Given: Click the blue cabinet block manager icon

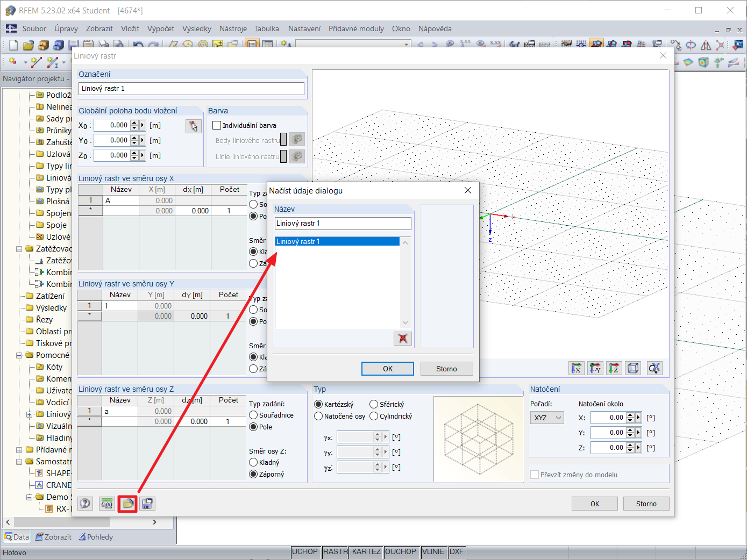Looking at the screenshot, I should 59,45.
